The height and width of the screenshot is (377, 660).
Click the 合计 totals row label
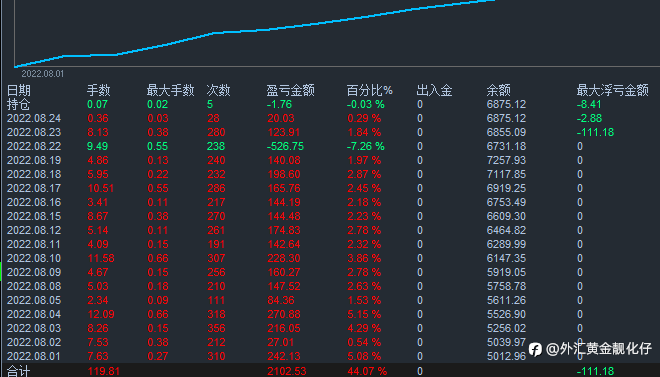[19, 371]
